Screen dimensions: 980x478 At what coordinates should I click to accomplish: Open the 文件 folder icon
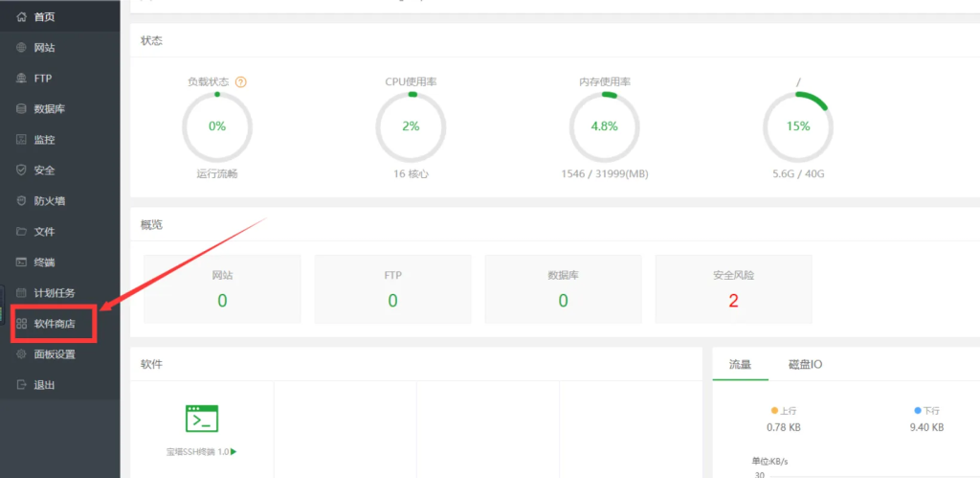(22, 232)
